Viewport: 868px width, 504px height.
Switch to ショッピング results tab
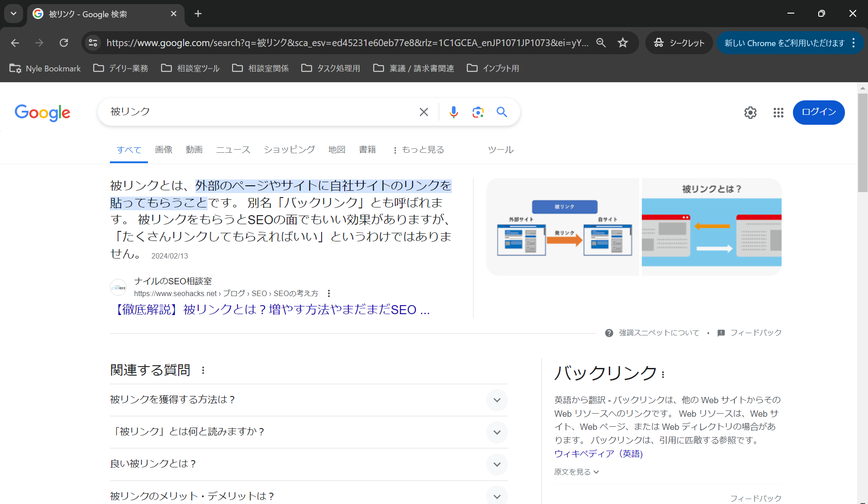289,150
